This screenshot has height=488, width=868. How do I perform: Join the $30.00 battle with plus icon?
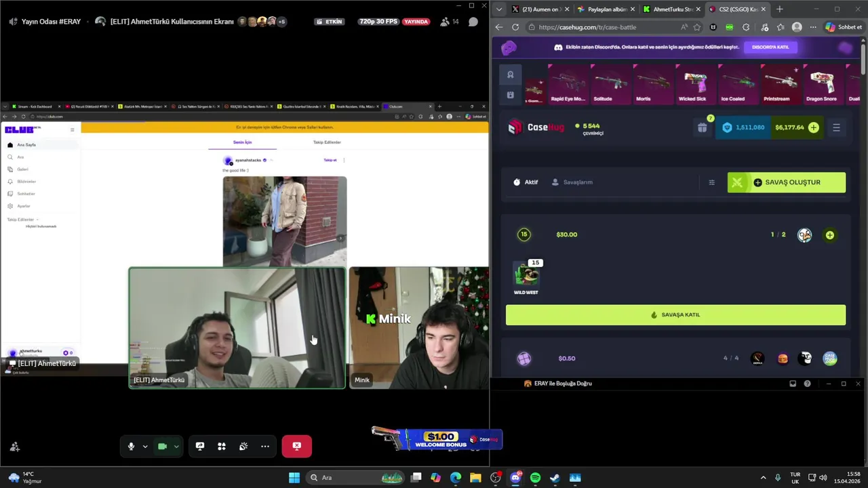pyautogui.click(x=830, y=235)
